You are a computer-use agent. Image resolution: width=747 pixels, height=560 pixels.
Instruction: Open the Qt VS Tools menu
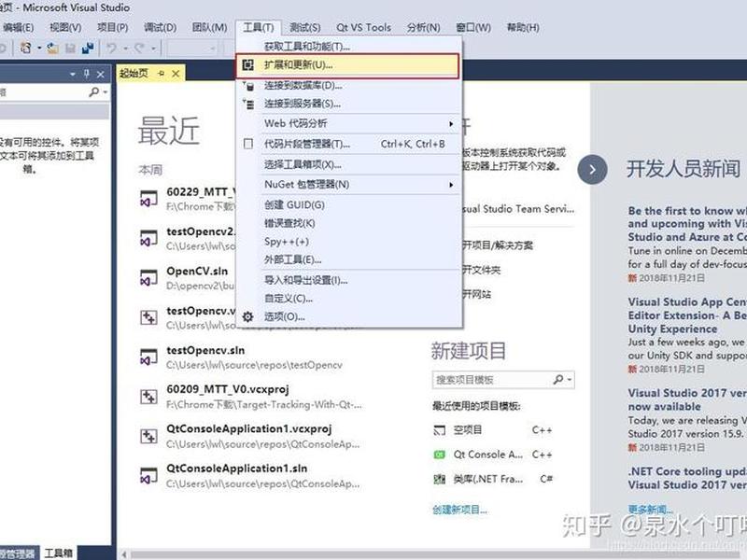coord(363,28)
